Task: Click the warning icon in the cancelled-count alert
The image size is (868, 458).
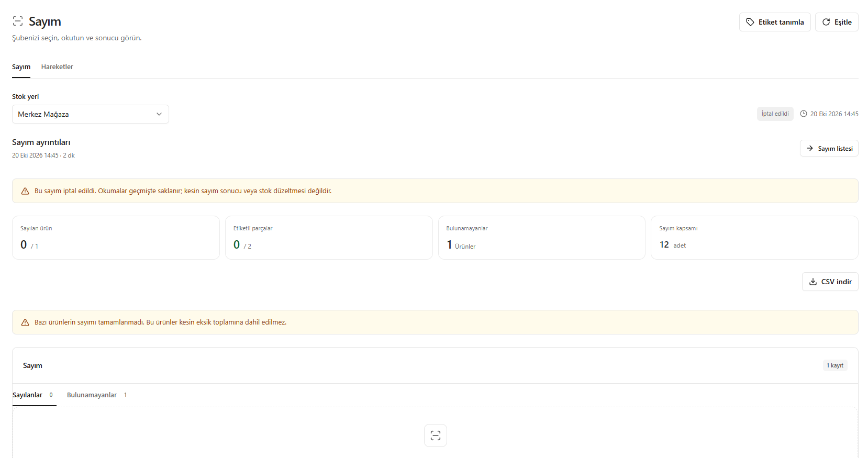Action: 25,191
